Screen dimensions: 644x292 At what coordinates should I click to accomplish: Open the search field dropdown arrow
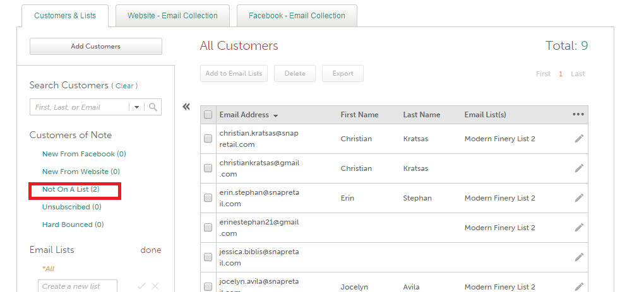[136, 107]
